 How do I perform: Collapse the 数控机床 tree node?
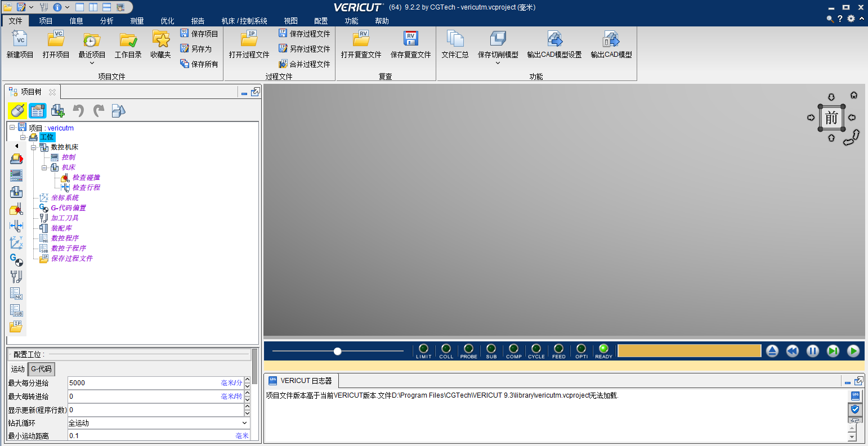coord(34,147)
